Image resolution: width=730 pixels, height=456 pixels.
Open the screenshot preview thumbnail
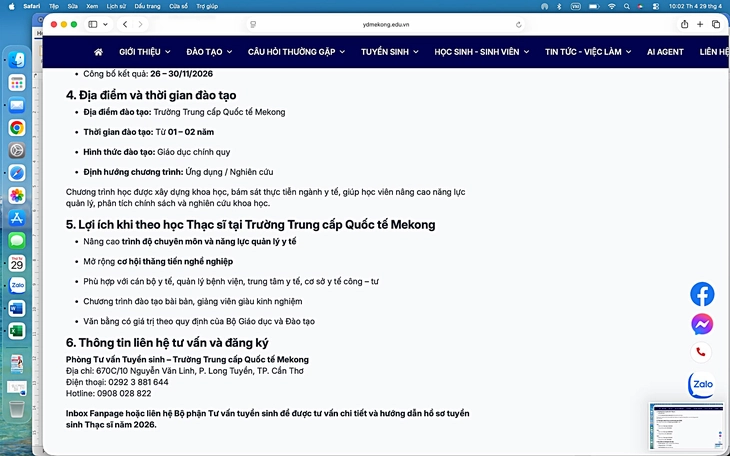[x=686, y=427]
